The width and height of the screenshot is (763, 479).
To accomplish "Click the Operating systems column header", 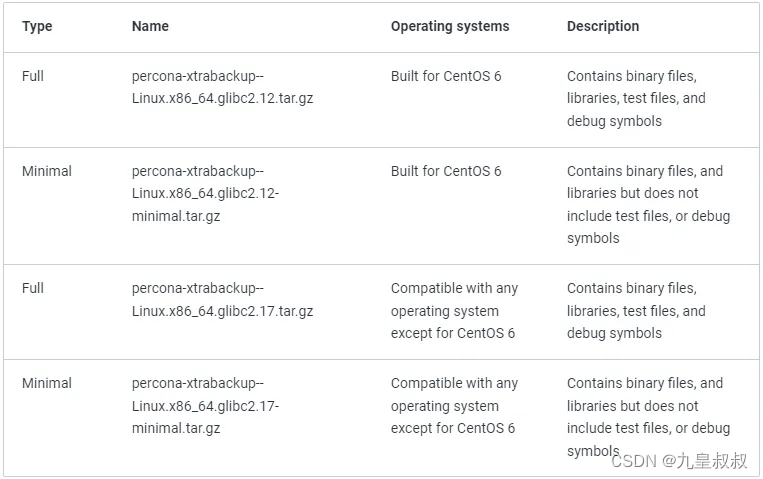I will 449,26.
